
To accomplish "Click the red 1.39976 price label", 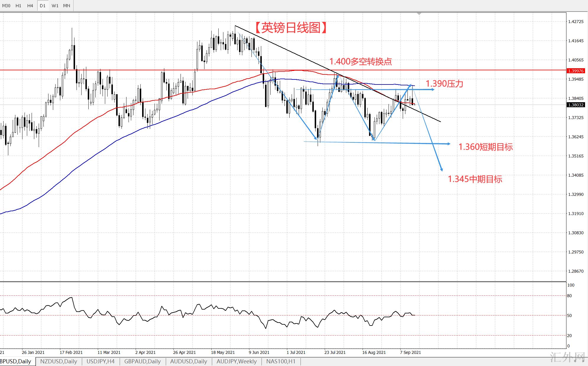I will 576,71.
